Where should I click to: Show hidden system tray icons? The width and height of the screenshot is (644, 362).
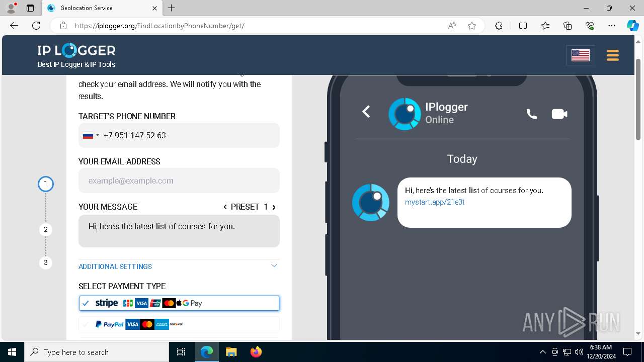point(542,352)
